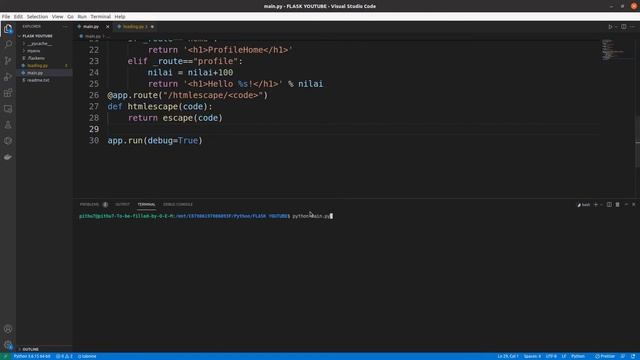Screen dimensions: 640x360
Task: Change language mode Python in status bar
Action: [578, 356]
